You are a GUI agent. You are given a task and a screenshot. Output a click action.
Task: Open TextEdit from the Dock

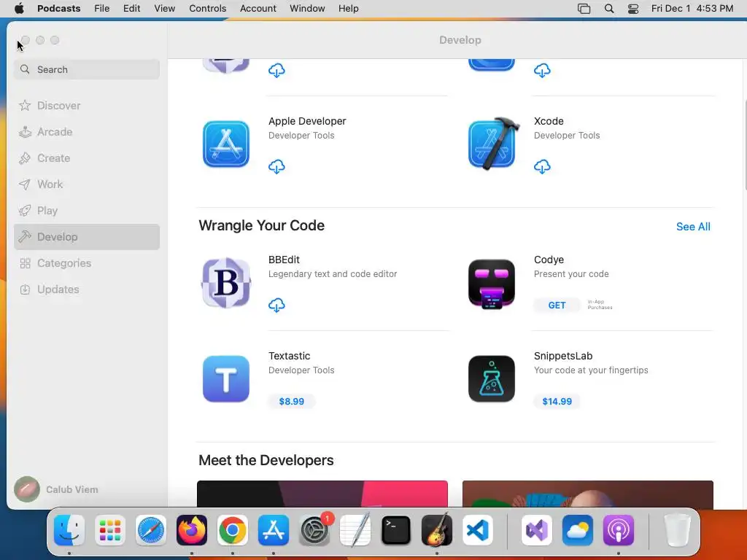[x=355, y=530]
